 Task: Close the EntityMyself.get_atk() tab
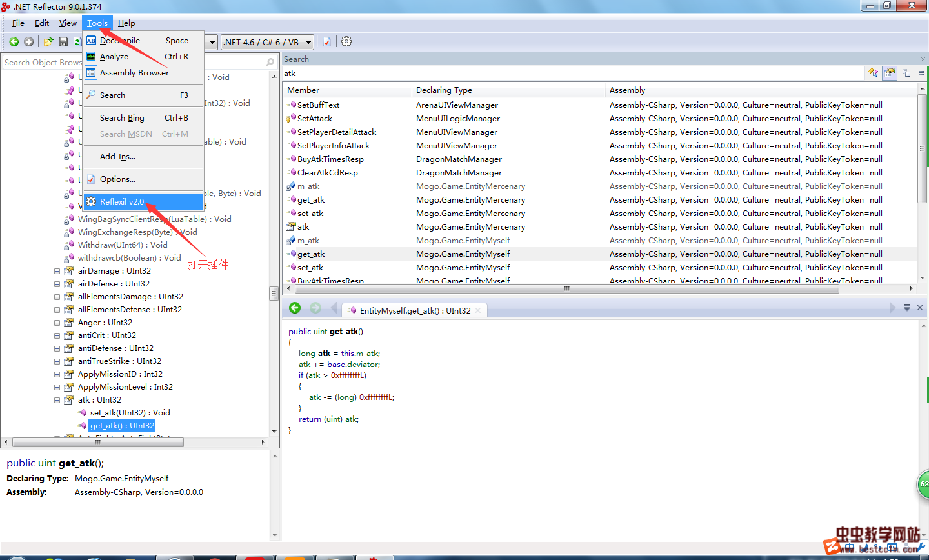point(478,310)
